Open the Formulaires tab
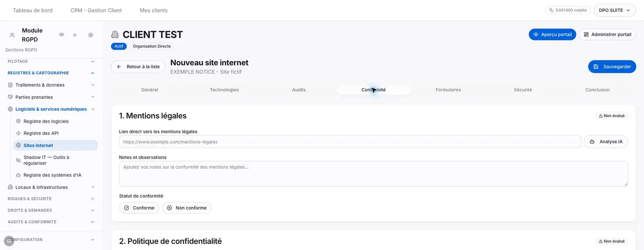 (448, 90)
